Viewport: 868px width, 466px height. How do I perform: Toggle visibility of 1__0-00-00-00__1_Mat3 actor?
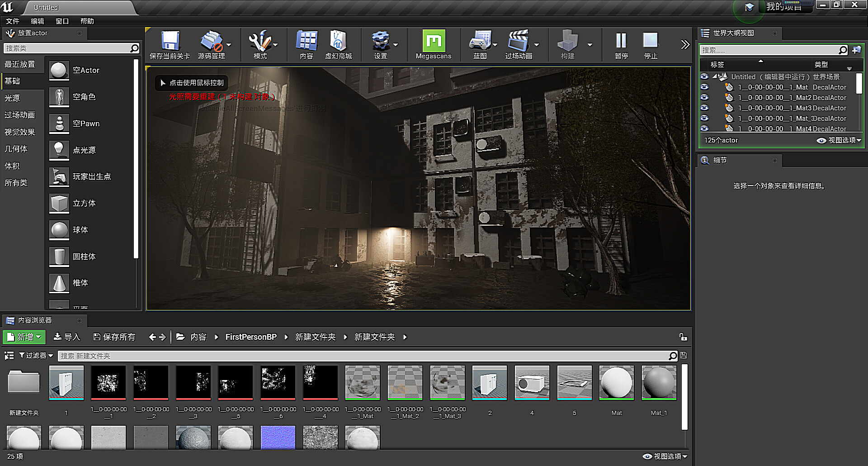click(704, 108)
